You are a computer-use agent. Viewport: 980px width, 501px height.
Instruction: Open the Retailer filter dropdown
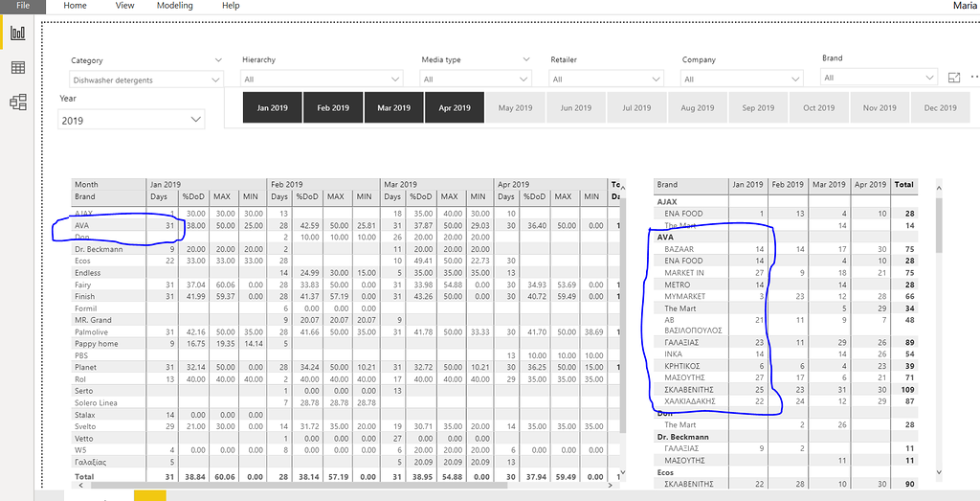tap(606, 80)
